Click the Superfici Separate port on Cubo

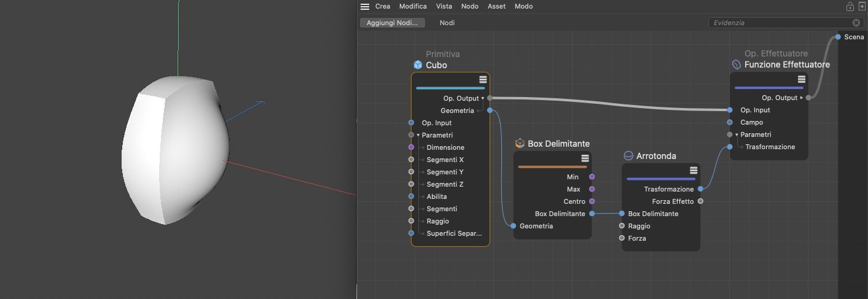coord(411,233)
